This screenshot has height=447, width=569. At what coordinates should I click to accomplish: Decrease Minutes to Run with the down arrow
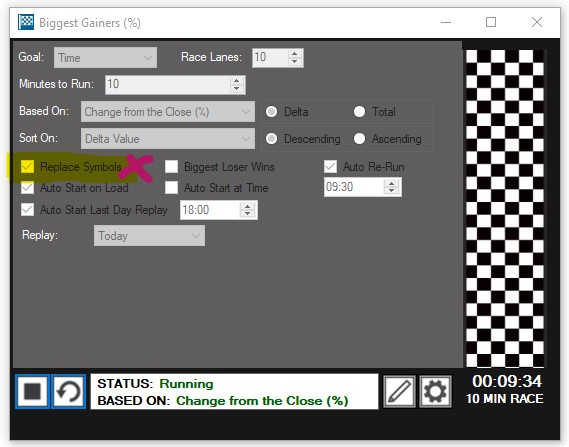(237, 89)
